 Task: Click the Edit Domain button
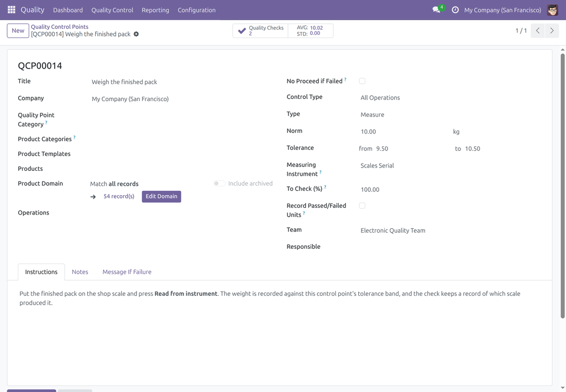(161, 196)
